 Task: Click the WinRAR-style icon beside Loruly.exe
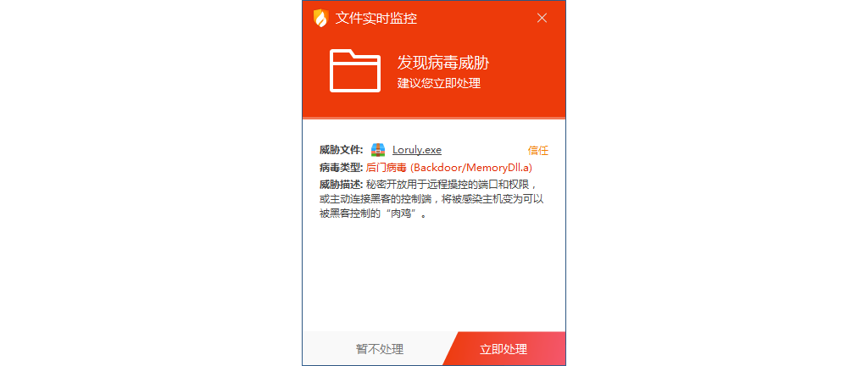pyautogui.click(x=378, y=150)
